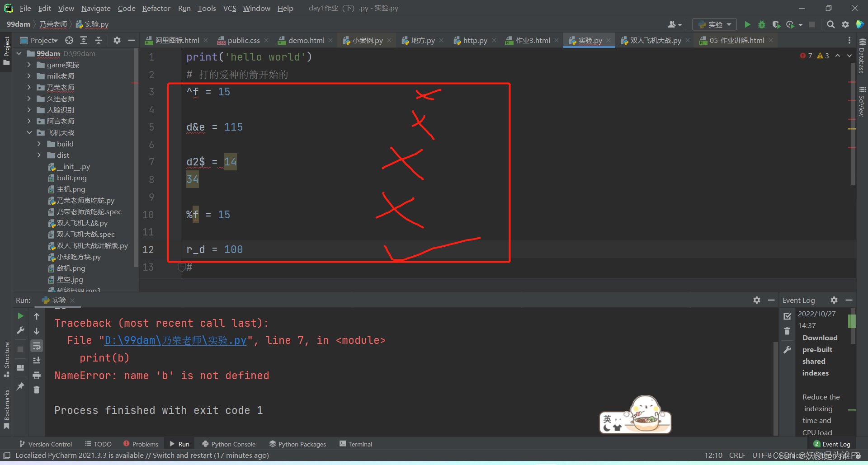This screenshot has height=465, width=868.
Task: Open the Refactor menu
Action: (156, 8)
